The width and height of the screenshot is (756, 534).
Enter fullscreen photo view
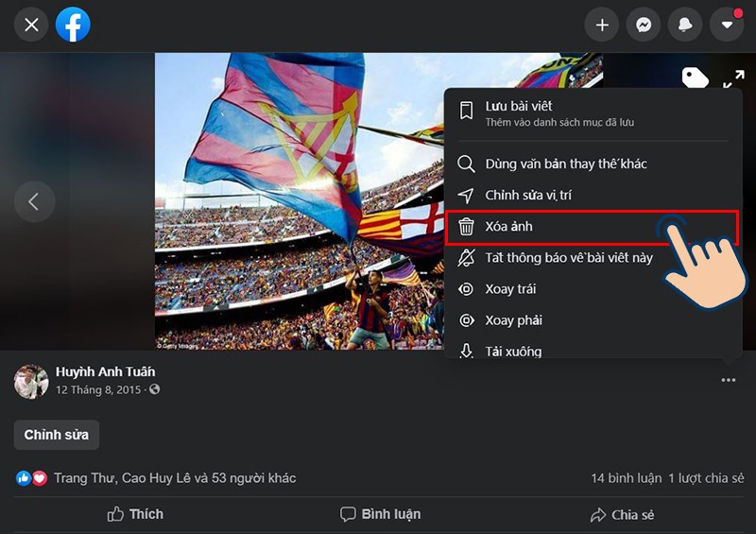[x=733, y=79]
